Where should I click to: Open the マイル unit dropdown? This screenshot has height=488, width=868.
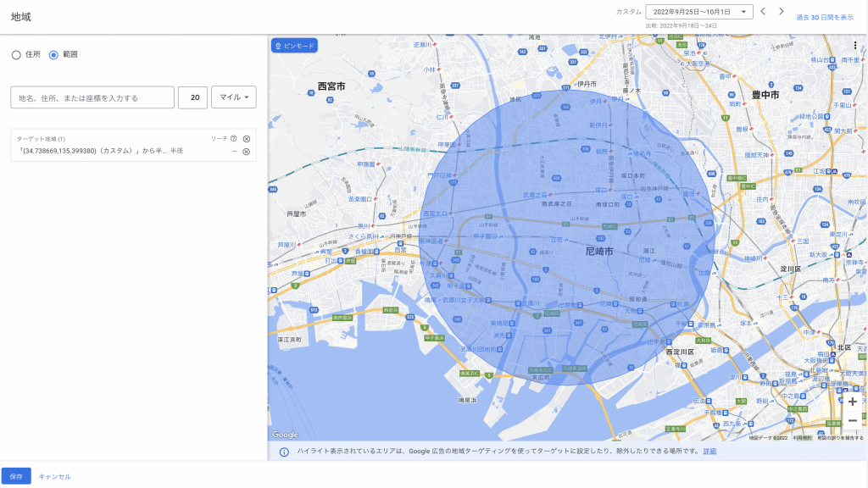tap(234, 97)
